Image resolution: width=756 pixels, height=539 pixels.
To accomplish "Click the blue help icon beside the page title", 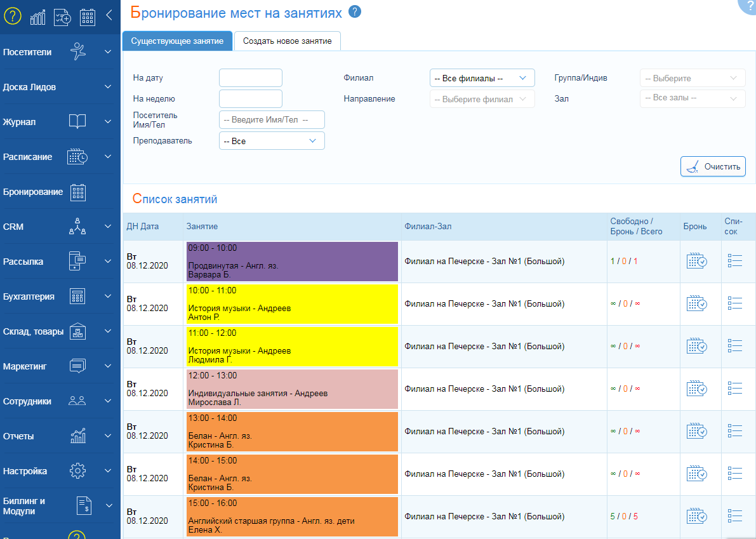I will [x=355, y=11].
